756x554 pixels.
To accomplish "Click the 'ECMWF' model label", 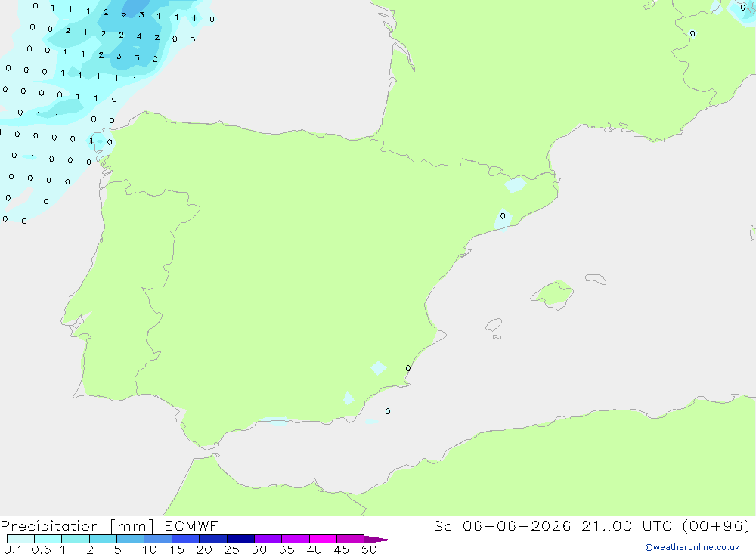I will pos(191,526).
